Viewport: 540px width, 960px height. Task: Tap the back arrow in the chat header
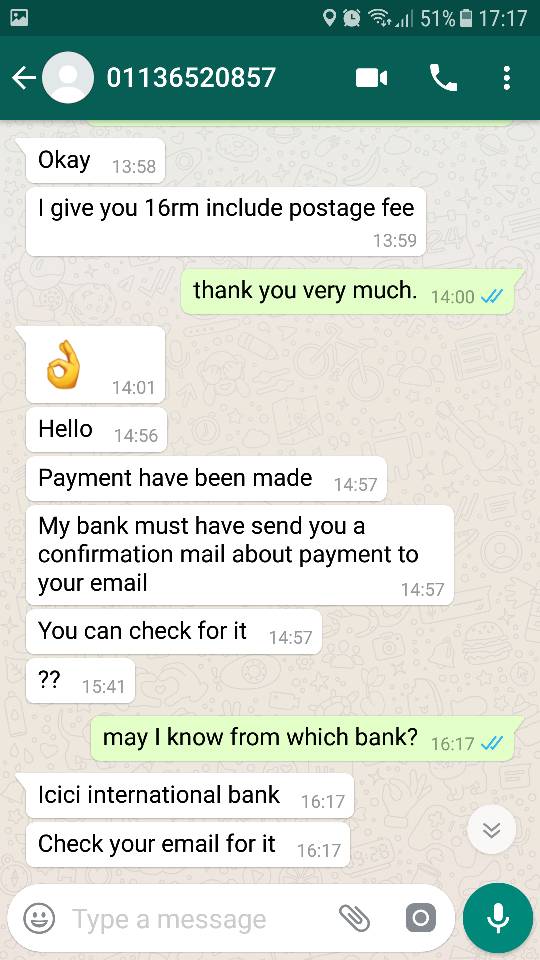coord(24,78)
